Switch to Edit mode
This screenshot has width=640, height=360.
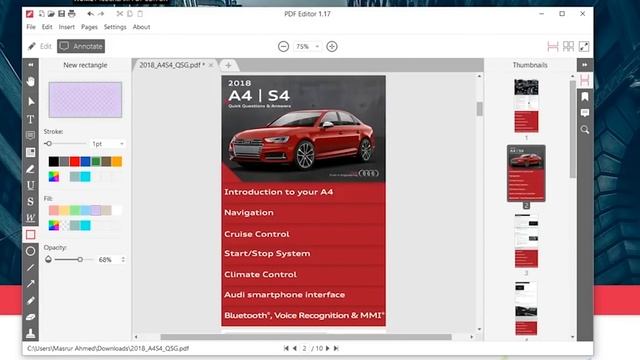pyautogui.click(x=40, y=46)
